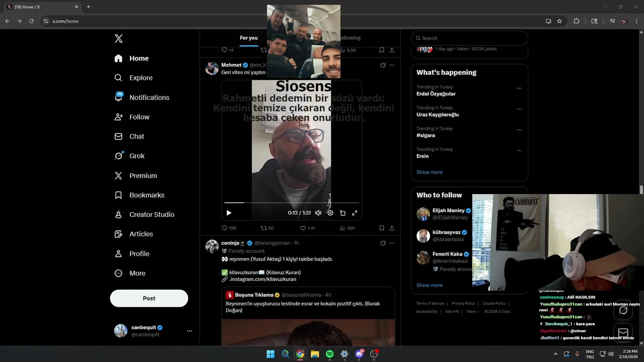644x362 pixels.
Task: Click the Bookmarks icon in sidebar
Action: [118, 195]
